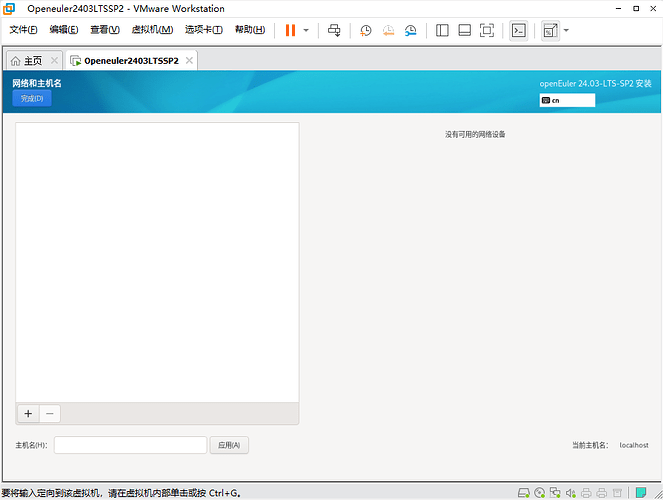Click the send Ctrl+Alt+Del icon

(335, 30)
